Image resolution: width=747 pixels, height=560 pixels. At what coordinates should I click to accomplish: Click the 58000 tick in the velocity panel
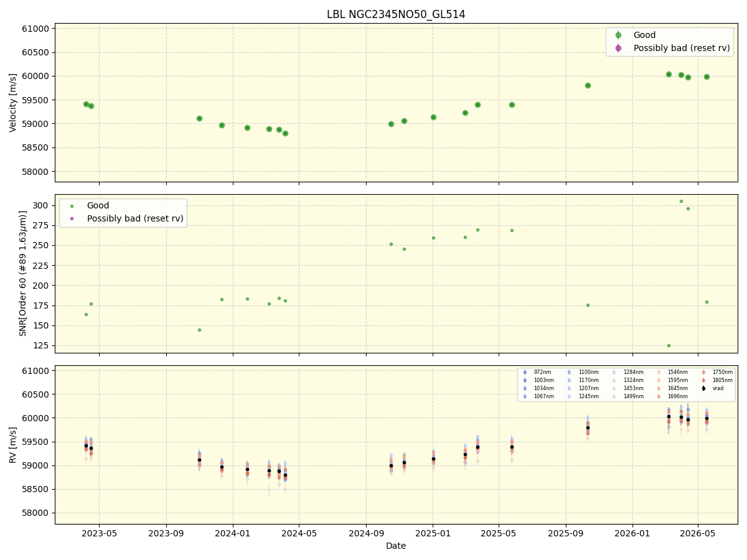click(x=36, y=171)
